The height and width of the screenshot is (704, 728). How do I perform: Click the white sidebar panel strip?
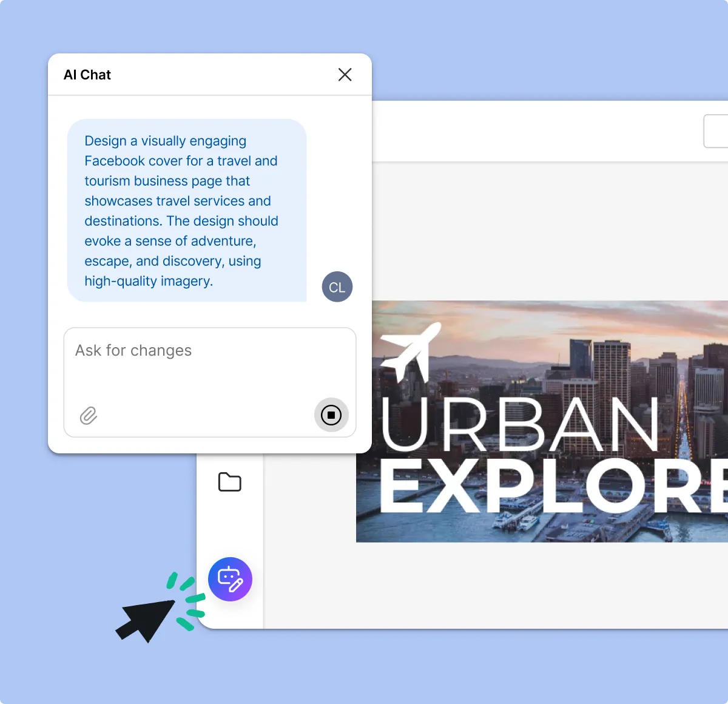tap(231, 528)
